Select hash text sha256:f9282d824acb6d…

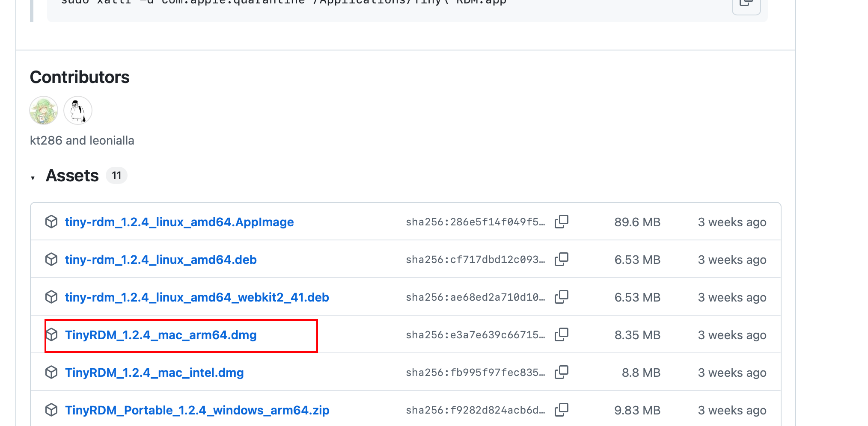point(476,410)
